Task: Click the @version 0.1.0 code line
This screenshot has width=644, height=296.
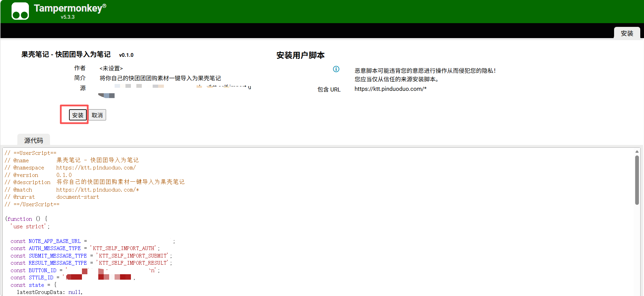Action: coord(38,175)
